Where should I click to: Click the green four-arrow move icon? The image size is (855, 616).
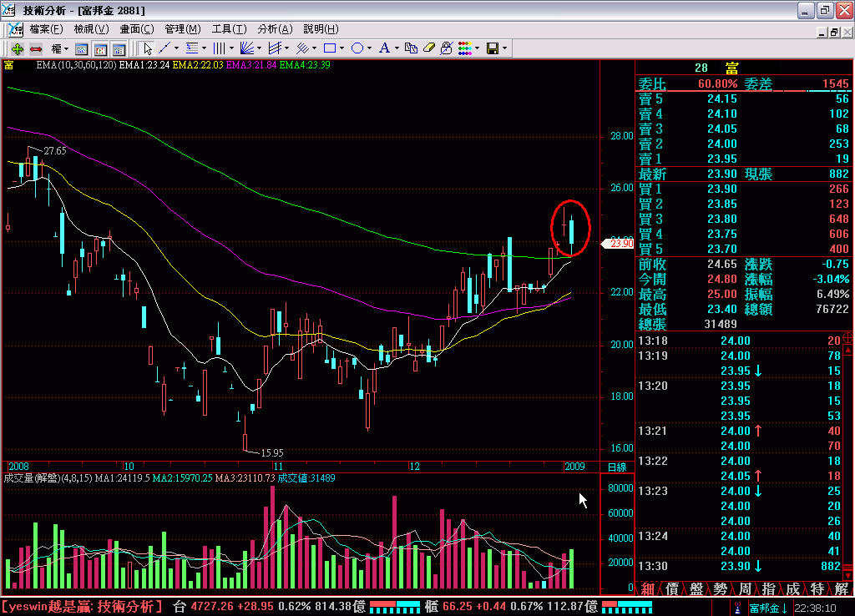17,49
